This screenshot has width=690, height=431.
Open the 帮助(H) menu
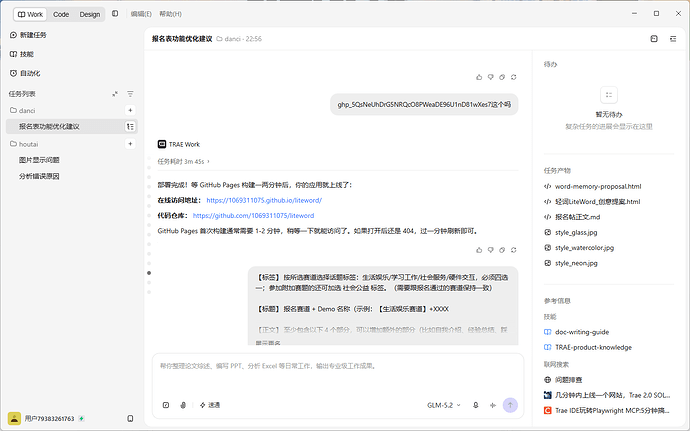tap(170, 14)
